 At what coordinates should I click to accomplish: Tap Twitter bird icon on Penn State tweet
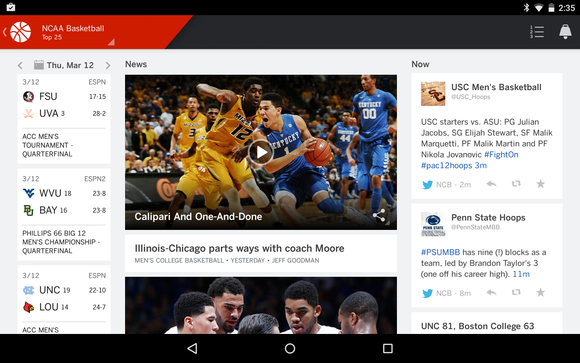point(427,293)
